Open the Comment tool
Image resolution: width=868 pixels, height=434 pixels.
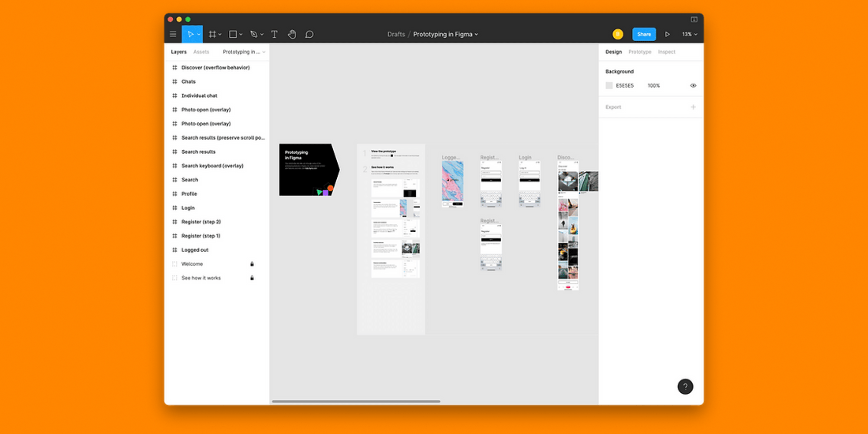point(309,34)
